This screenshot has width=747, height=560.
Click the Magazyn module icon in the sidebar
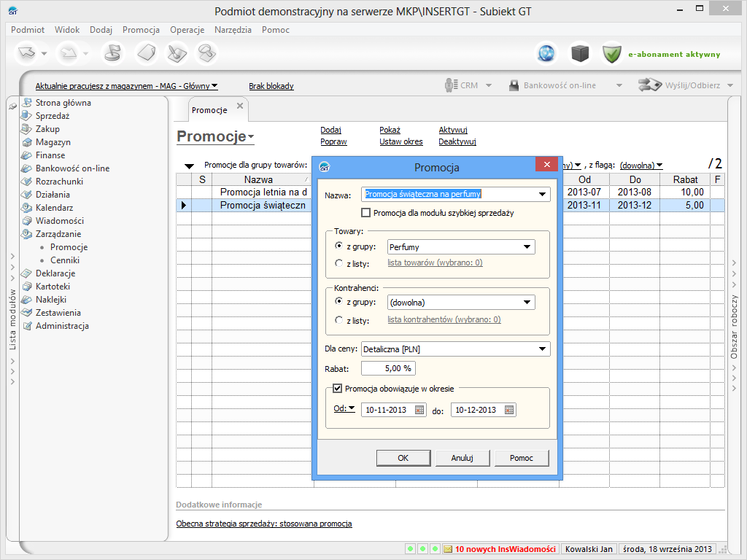pos(27,142)
